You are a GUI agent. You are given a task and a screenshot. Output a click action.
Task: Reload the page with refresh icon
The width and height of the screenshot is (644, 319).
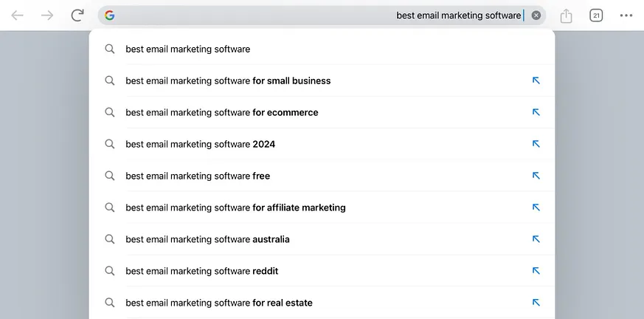(77, 16)
